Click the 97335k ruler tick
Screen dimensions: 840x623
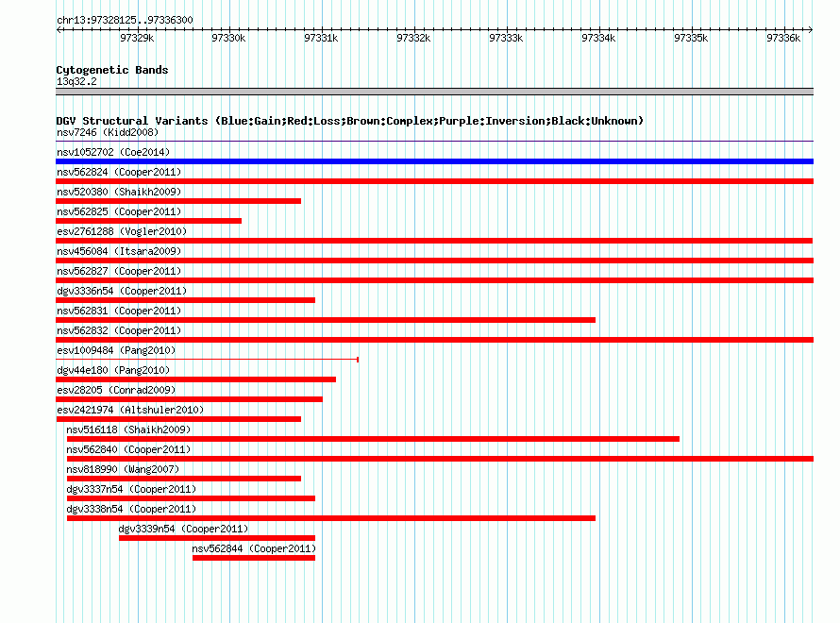coord(691,38)
